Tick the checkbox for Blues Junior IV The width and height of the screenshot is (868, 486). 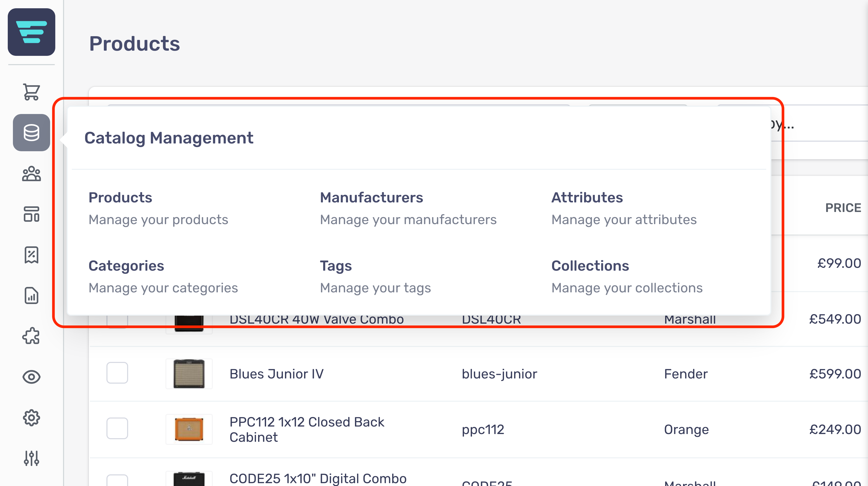(x=117, y=373)
